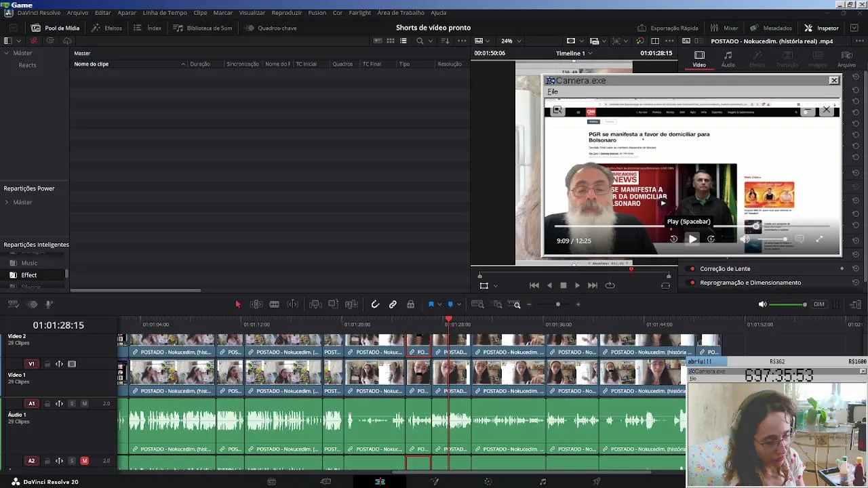
Task: Open the Biblioteca de Som panel
Action: (202, 28)
